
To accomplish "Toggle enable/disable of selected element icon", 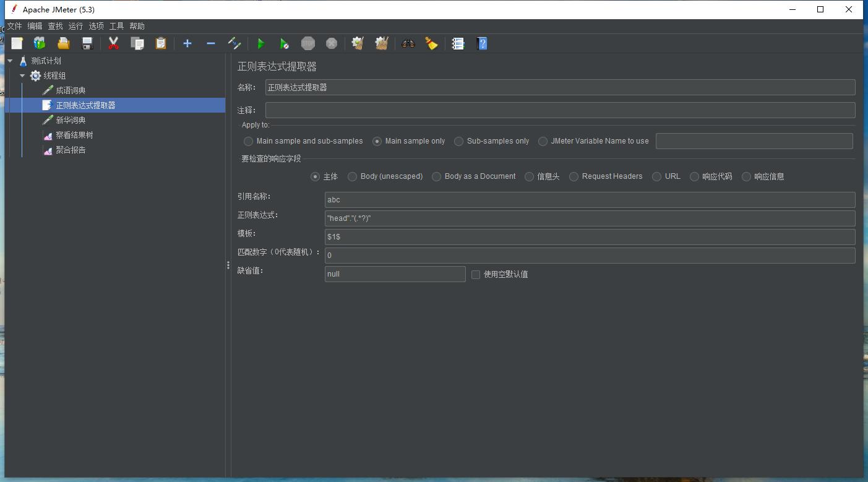I will point(234,43).
